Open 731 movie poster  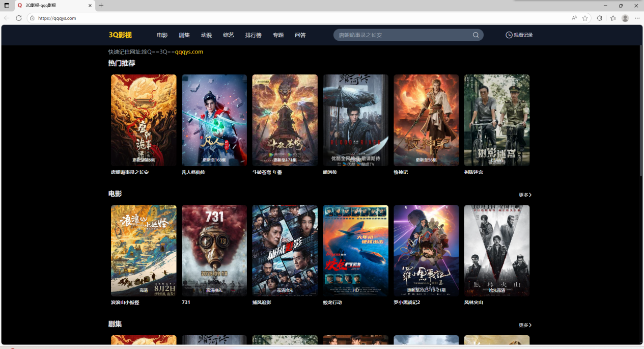pyautogui.click(x=214, y=251)
